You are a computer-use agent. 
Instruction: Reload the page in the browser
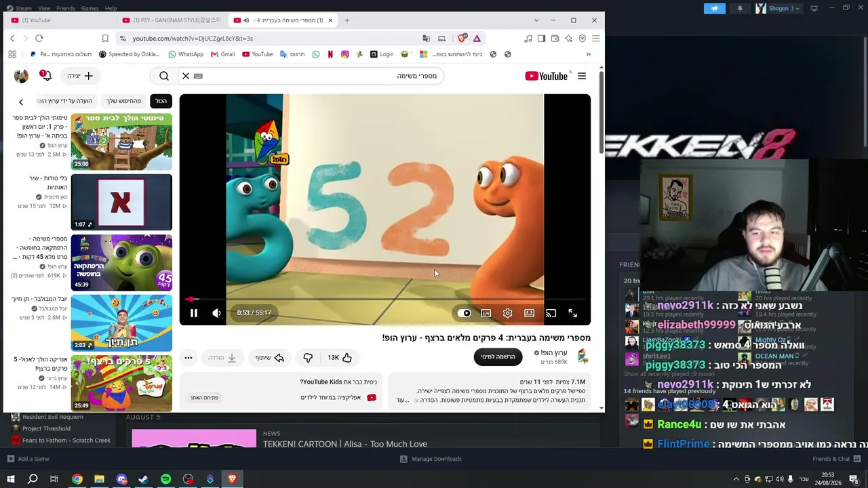[x=39, y=39]
